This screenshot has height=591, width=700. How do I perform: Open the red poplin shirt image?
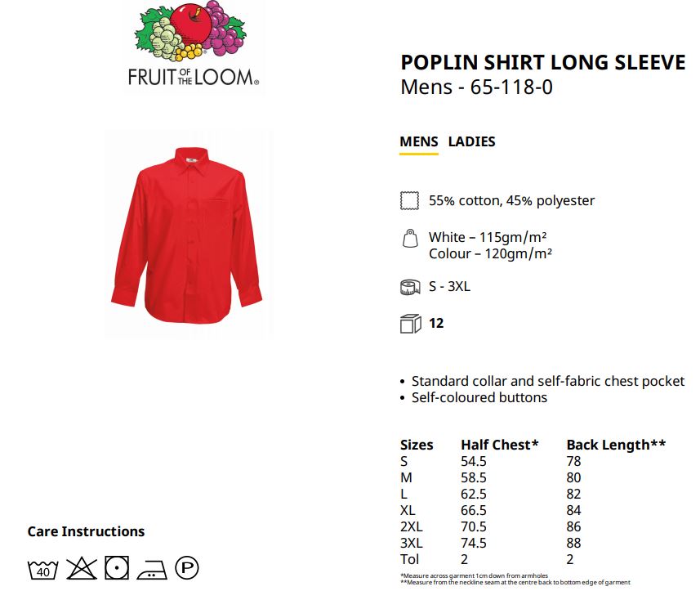pyautogui.click(x=186, y=235)
